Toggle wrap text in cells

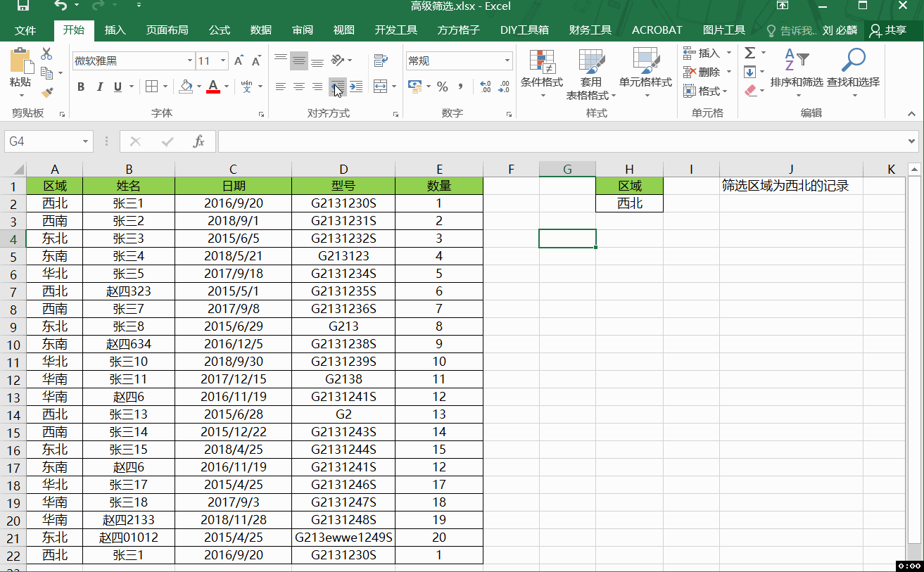click(381, 61)
